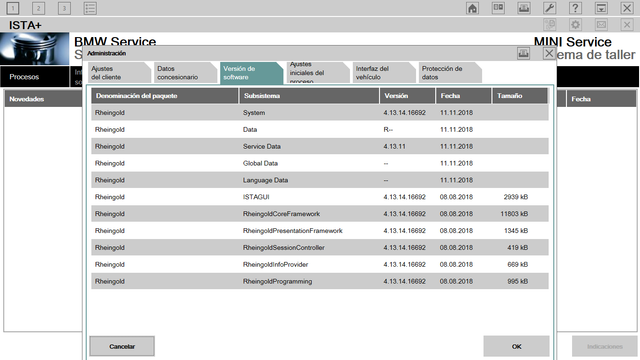Click version 4.13.11 of Service Data
The image size is (640, 360).
click(x=394, y=146)
